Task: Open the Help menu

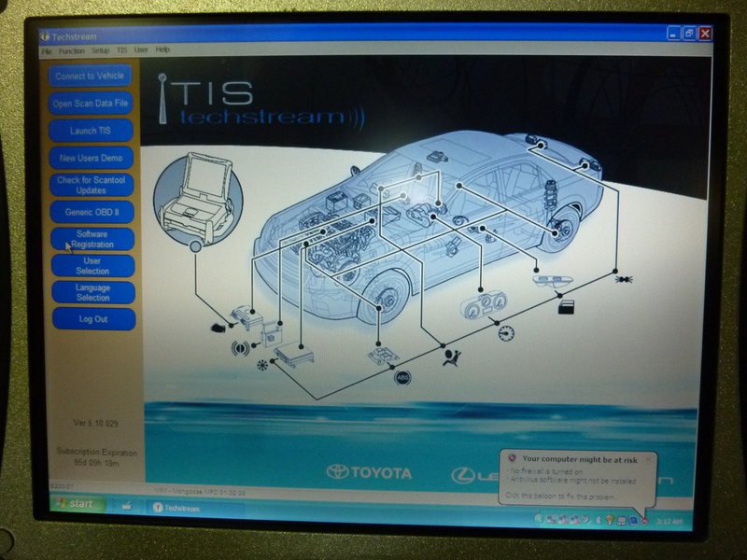Action: [162, 49]
